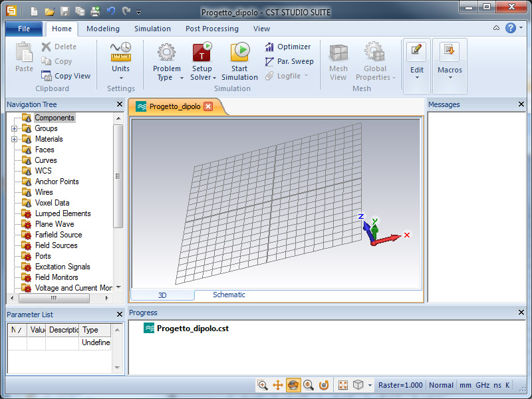Switch to the Modeling ribbon tab
The width and height of the screenshot is (532, 399).
pos(103,29)
